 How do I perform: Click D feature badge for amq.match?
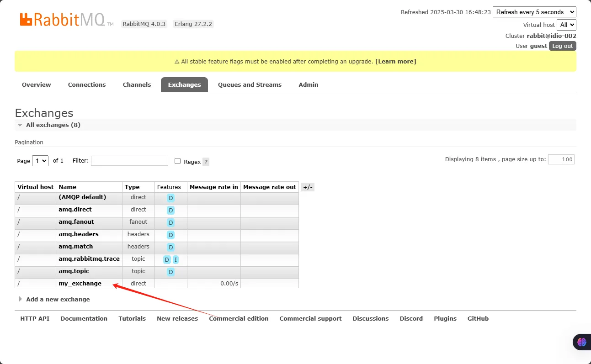click(x=170, y=248)
